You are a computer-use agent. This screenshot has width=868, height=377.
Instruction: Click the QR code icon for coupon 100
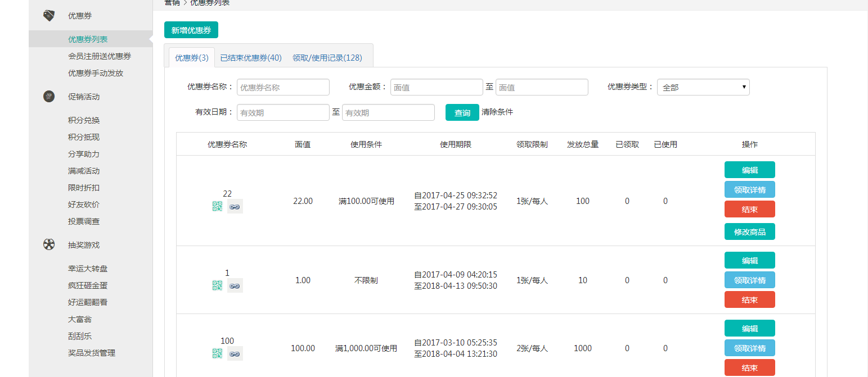pos(217,353)
